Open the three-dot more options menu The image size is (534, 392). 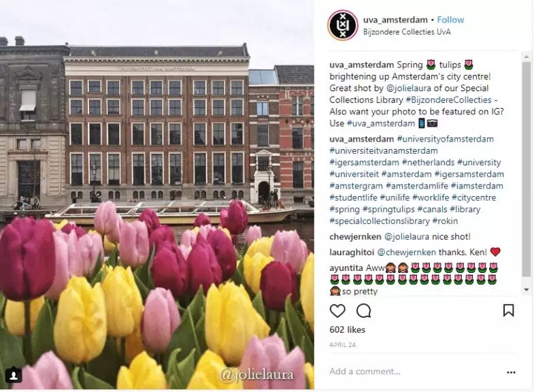click(x=511, y=372)
